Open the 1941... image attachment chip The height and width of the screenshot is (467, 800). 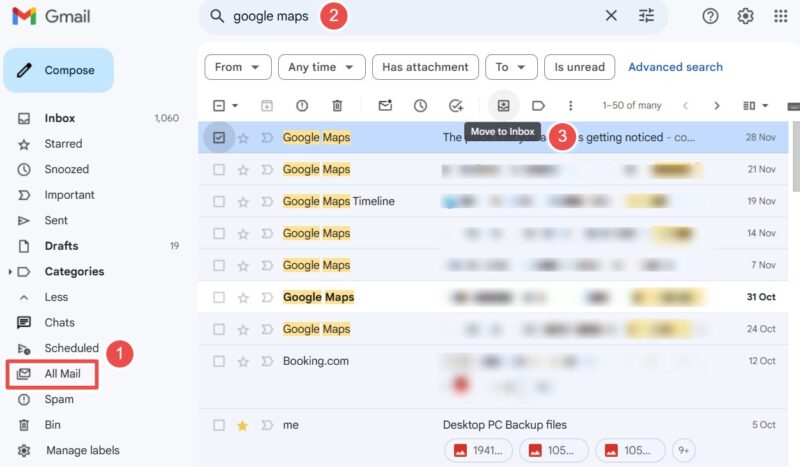478,450
